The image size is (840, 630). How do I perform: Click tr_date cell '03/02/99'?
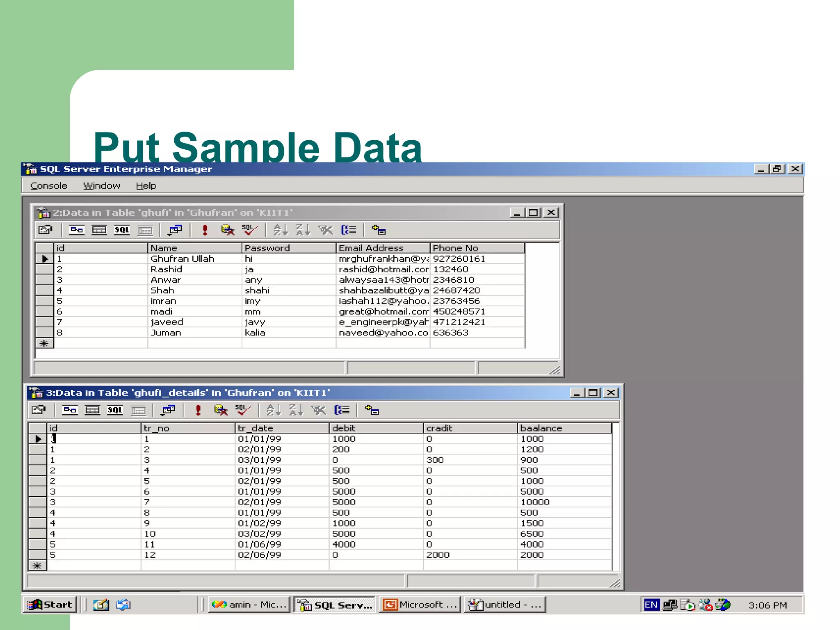click(282, 534)
